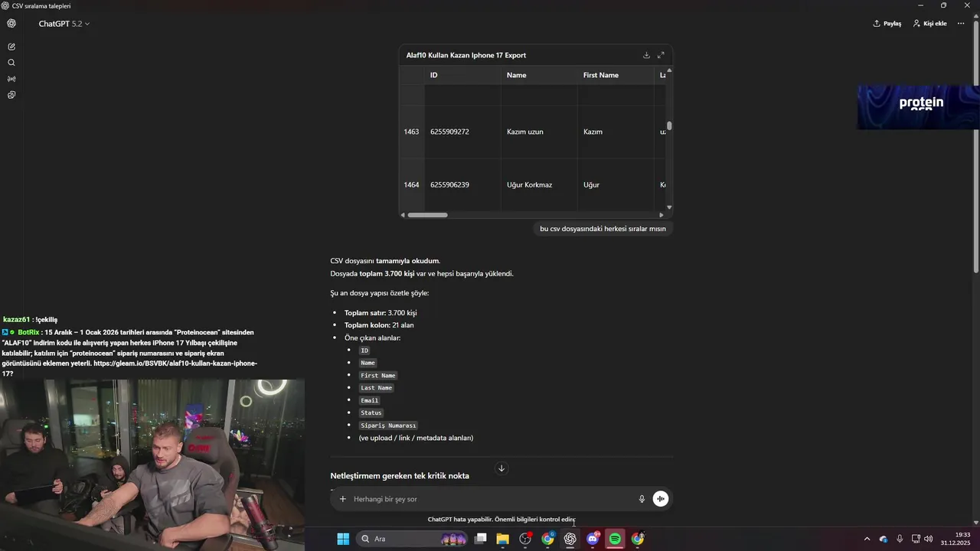Select cell with ID 6255906239
This screenshot has height=551, width=980.
click(462, 184)
